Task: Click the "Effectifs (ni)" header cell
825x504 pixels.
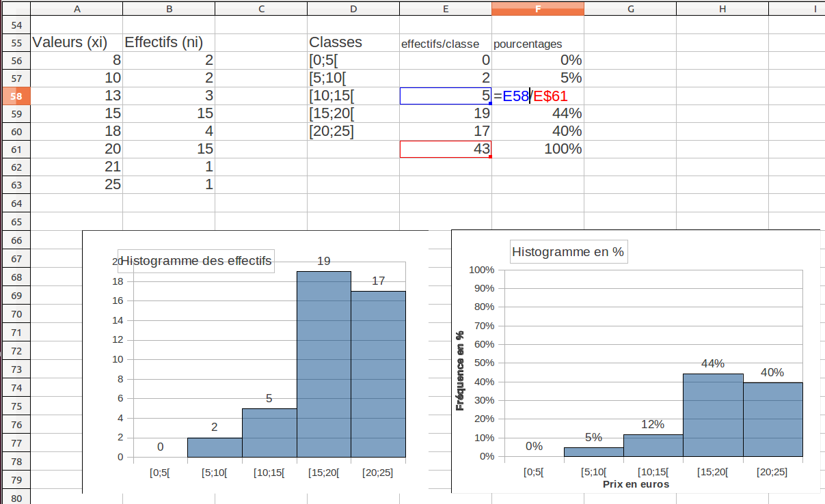Action: [164, 42]
